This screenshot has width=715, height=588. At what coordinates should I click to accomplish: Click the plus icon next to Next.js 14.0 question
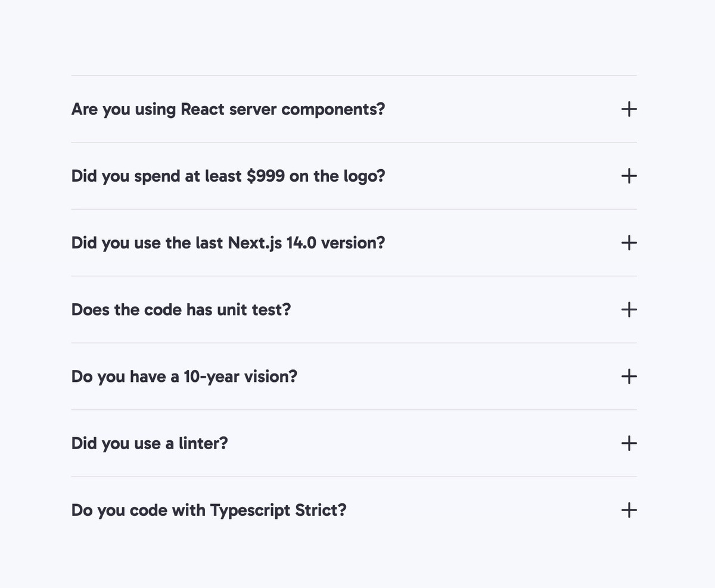click(x=629, y=242)
